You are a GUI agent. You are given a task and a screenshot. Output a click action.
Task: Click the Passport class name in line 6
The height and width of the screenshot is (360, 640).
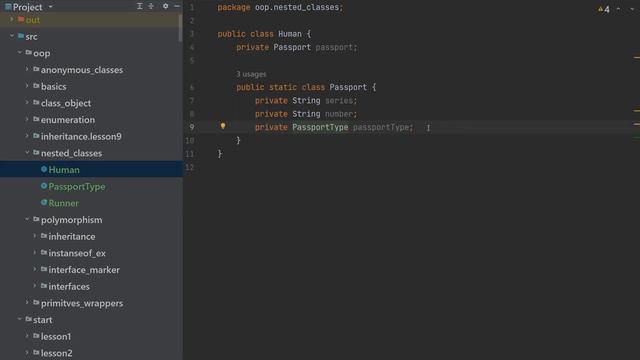[348, 87]
